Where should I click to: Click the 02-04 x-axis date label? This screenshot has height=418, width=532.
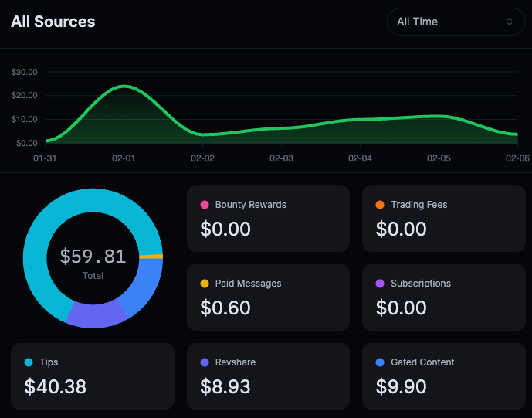(360, 158)
